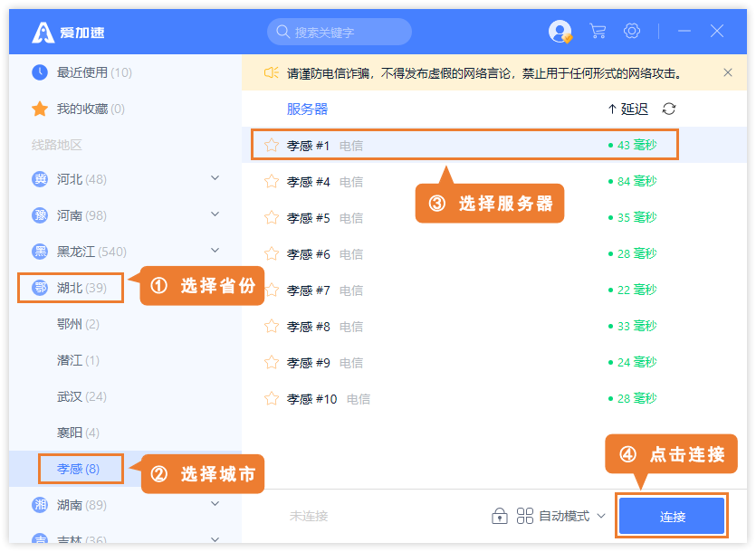Select city 潜江 (1)

pyautogui.click(x=78, y=360)
